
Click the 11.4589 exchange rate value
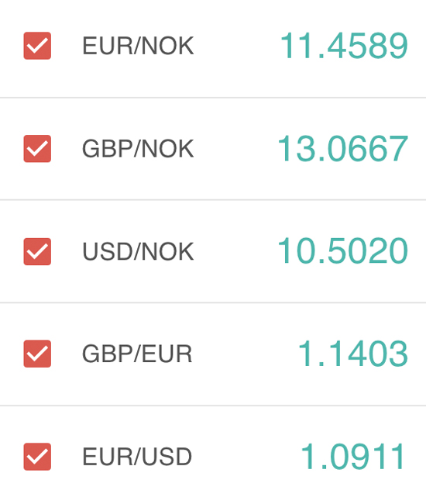(x=344, y=46)
